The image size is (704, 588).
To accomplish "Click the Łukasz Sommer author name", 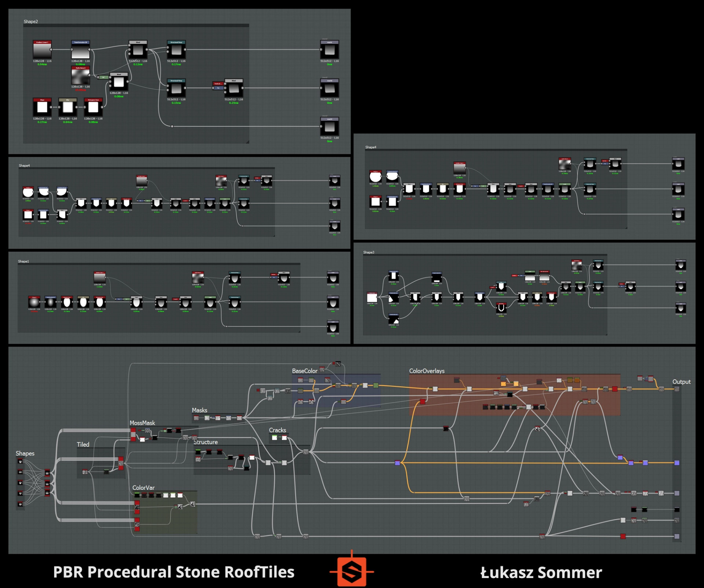I will (x=541, y=572).
